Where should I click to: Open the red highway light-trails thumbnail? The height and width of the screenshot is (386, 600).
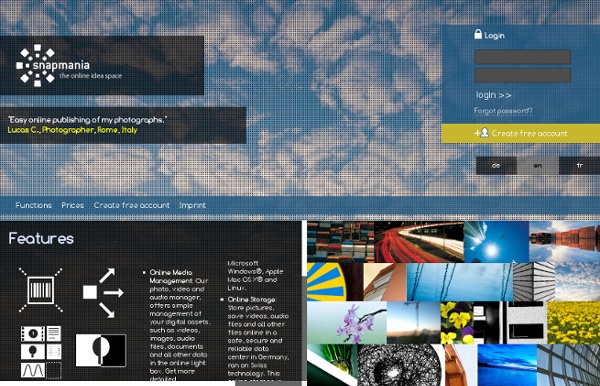click(419, 242)
